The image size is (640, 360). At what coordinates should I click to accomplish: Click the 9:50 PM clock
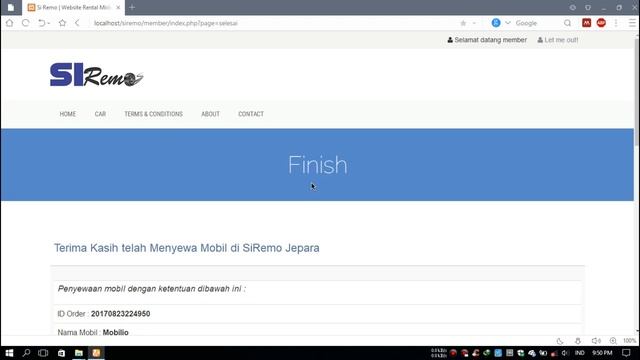(602, 353)
